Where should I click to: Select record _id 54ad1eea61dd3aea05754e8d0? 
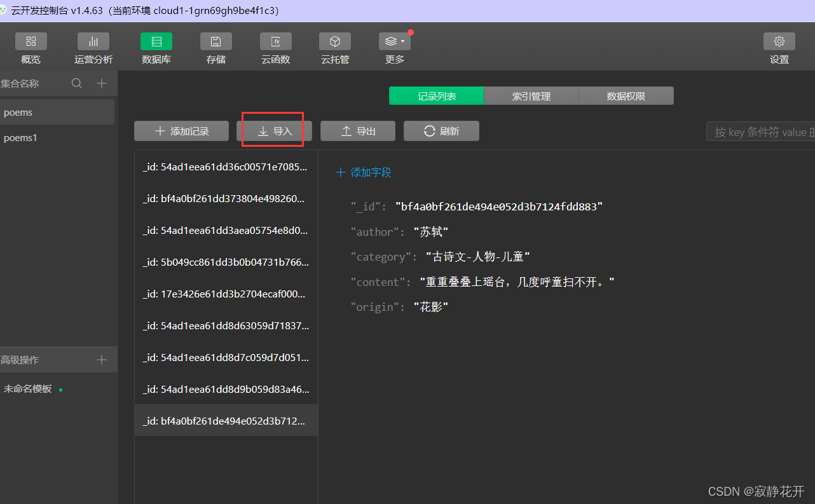(226, 230)
